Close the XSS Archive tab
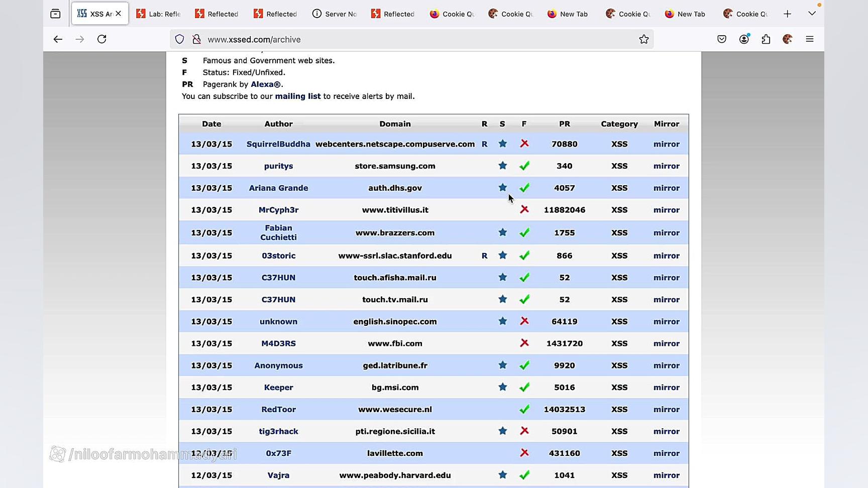 coord(119,14)
